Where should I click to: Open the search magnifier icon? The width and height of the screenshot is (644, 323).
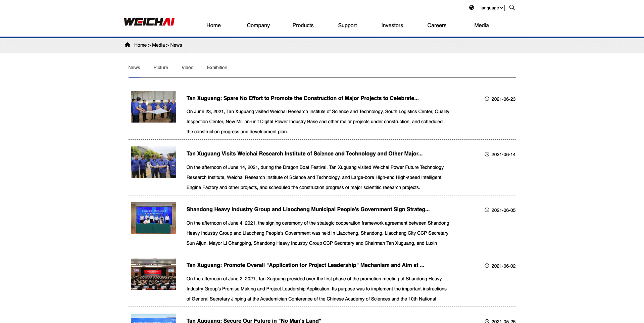(x=512, y=7)
